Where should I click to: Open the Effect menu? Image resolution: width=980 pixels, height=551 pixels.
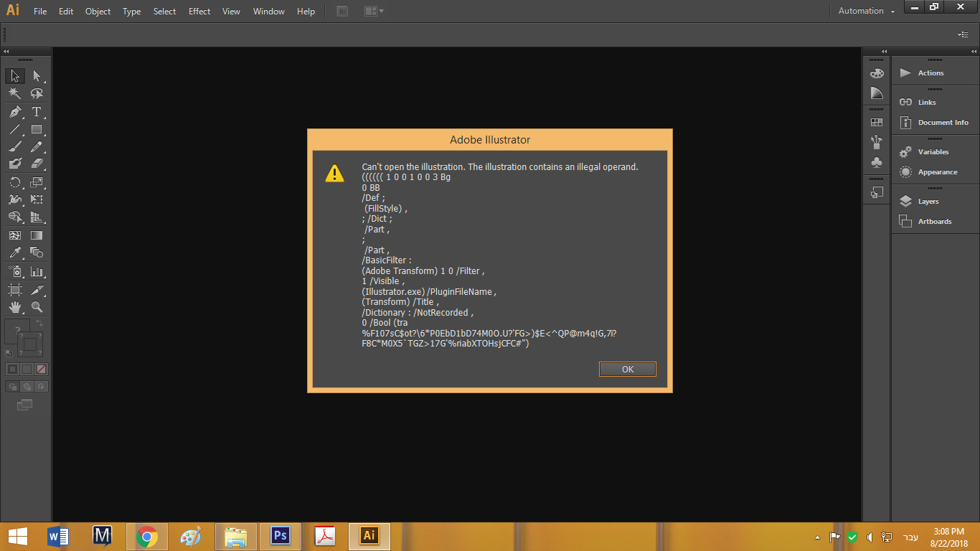pyautogui.click(x=199, y=11)
